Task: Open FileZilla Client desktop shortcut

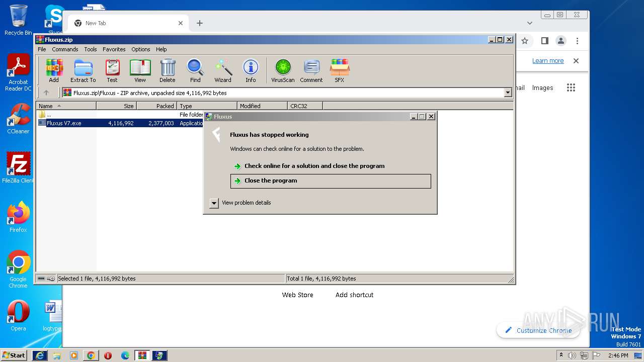Action: coord(18,168)
